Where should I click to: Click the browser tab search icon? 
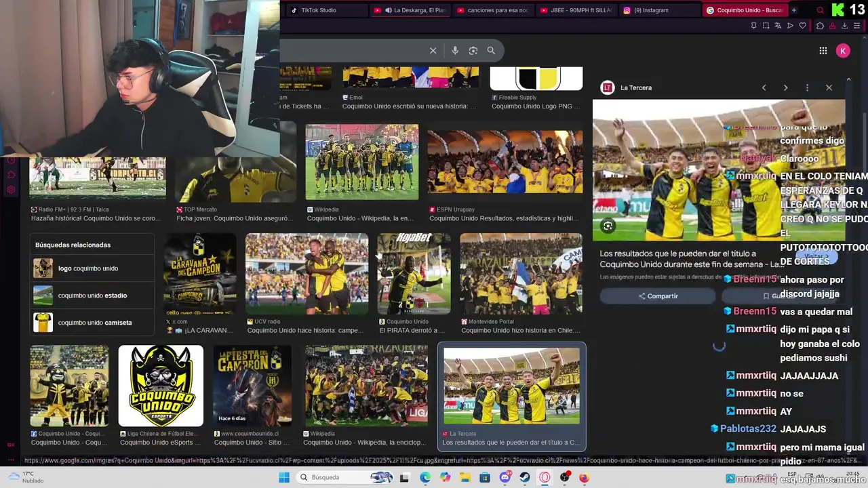[820, 10]
